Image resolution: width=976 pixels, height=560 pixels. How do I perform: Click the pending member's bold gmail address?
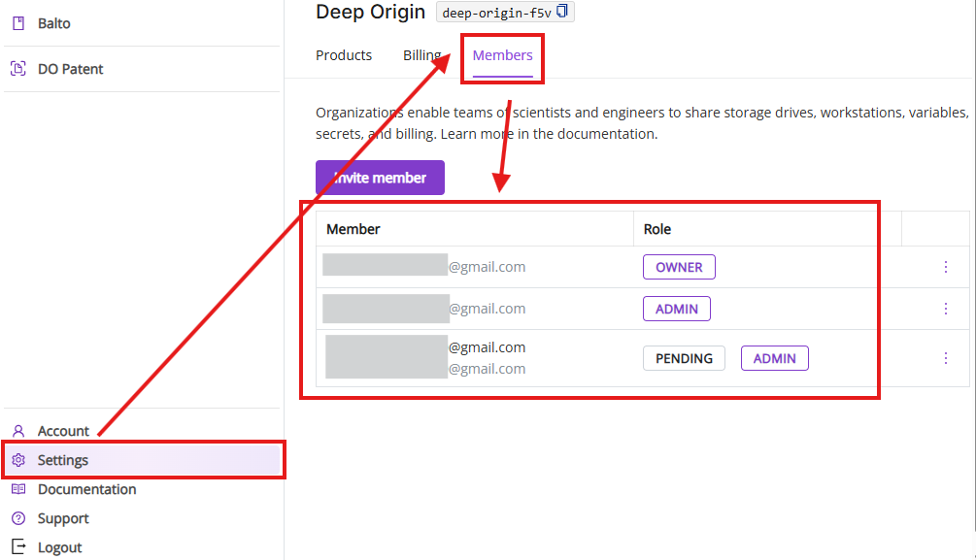pyautogui.click(x=488, y=347)
